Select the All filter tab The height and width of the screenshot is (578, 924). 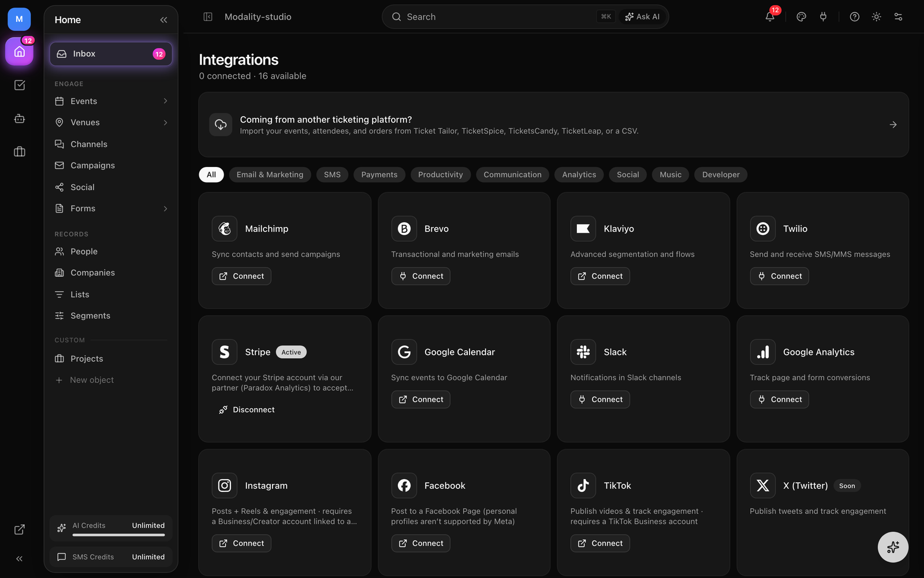coord(211,175)
